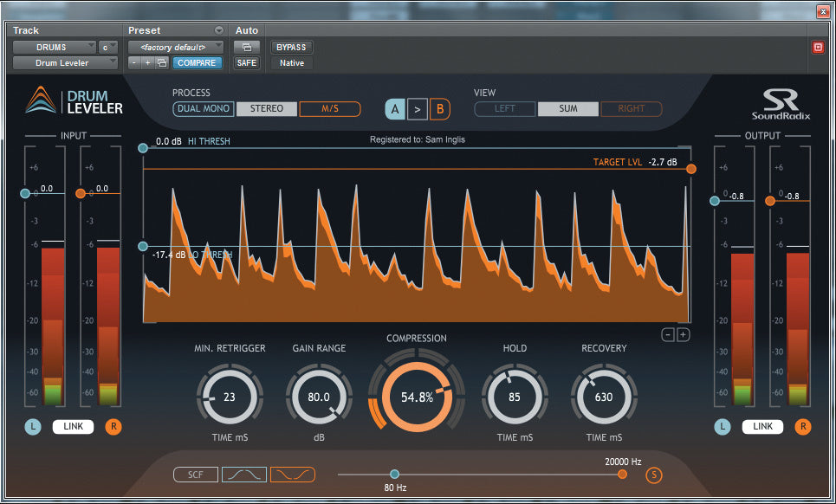
Task: Click the HOLD knob
Action: coord(515,397)
